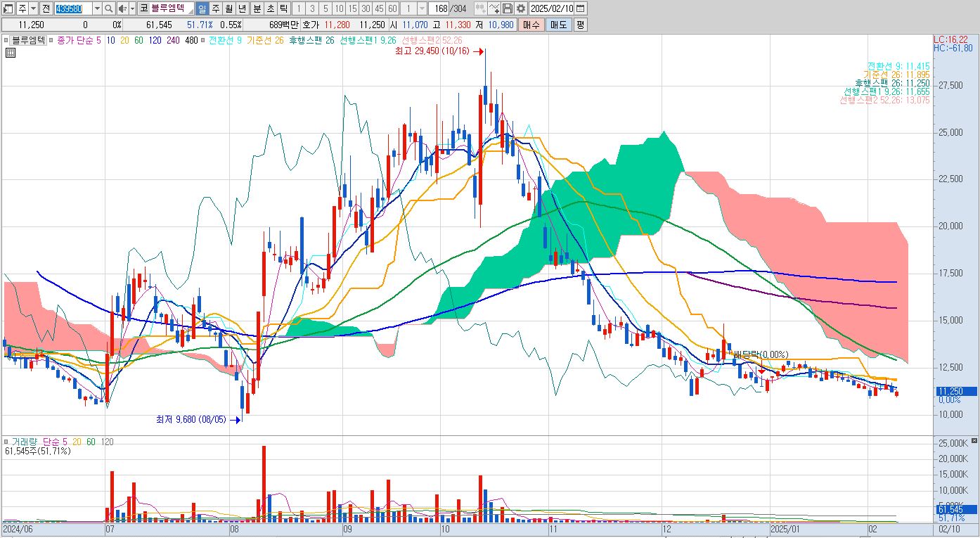The width and height of the screenshot is (980, 538).
Task: Click the chart compare icon left of drawing tool
Action: pos(480,8)
